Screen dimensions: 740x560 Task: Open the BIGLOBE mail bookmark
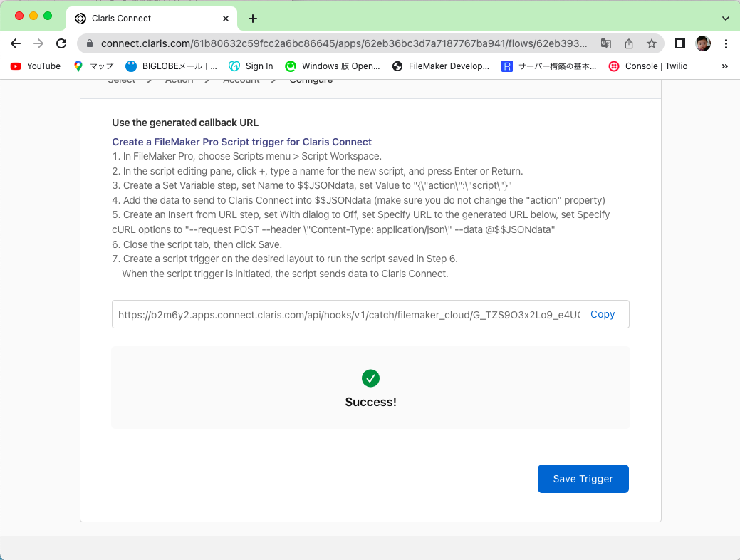pos(171,66)
